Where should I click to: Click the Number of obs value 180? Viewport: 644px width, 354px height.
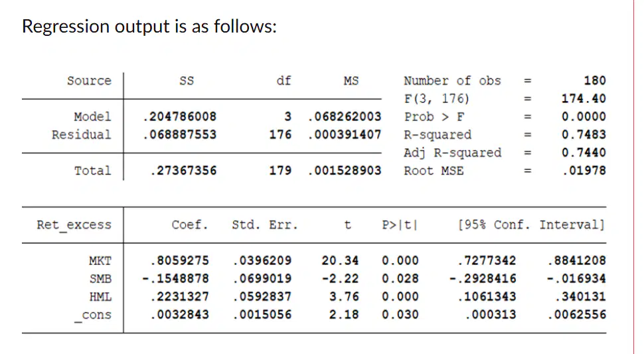[595, 80]
